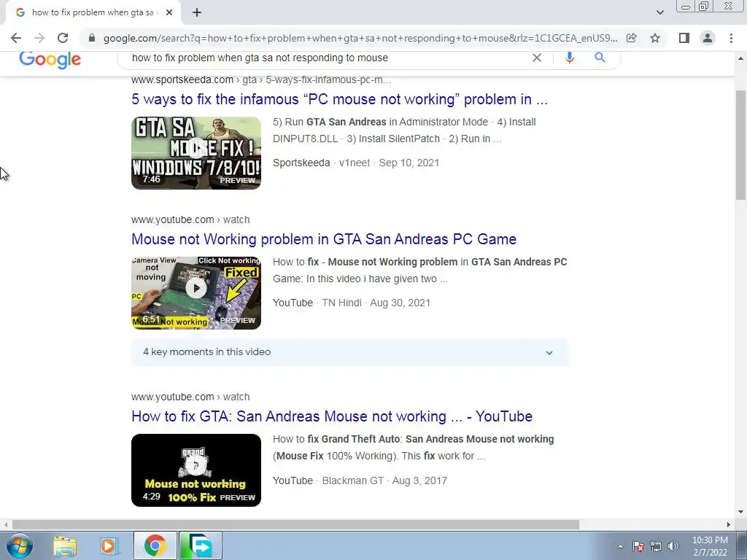Open a new tab with the plus button
Image resolution: width=747 pixels, height=560 pixels.
[x=197, y=12]
